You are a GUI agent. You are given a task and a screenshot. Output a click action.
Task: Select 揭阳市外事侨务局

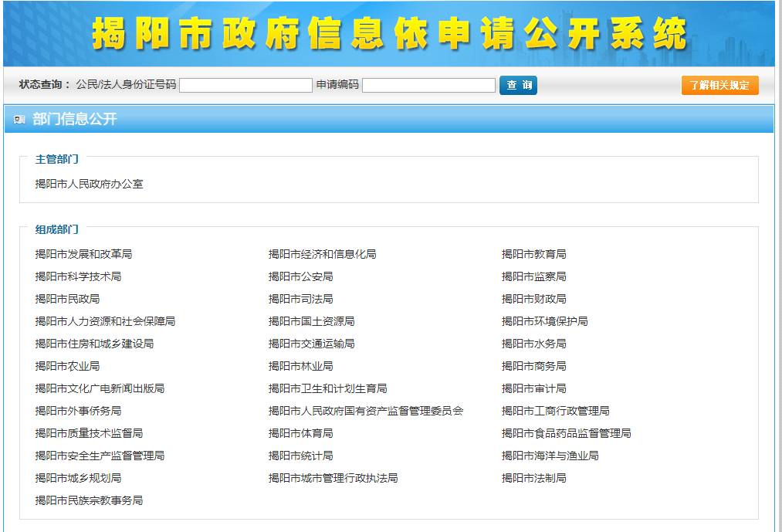coord(78,412)
